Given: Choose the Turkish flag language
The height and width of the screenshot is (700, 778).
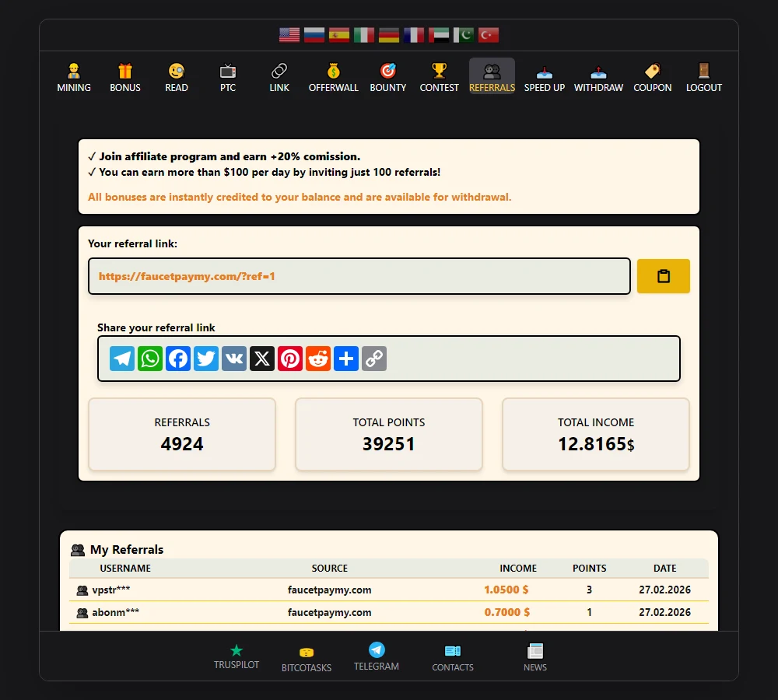Looking at the screenshot, I should tap(489, 35).
